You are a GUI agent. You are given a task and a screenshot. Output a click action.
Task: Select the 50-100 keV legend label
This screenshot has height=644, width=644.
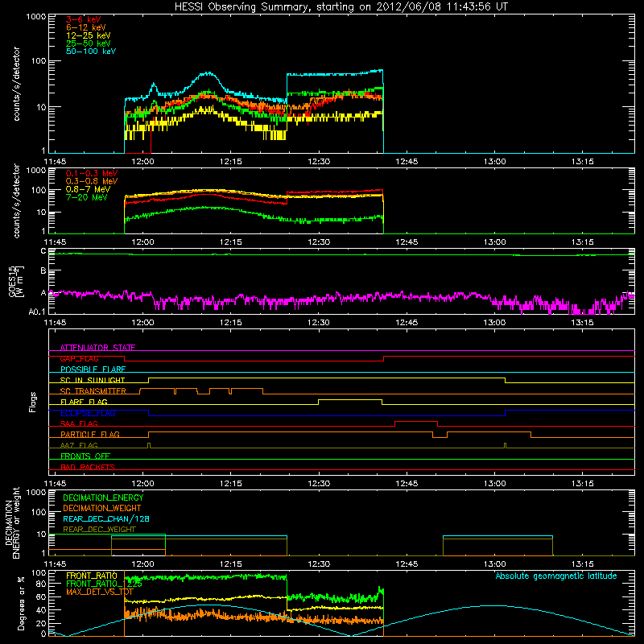[x=91, y=52]
